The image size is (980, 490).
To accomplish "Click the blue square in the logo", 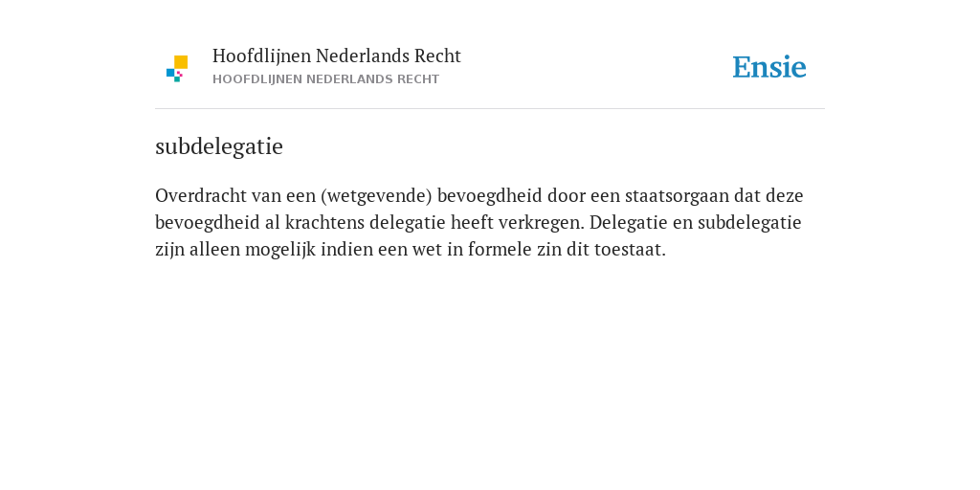I will pos(170,73).
